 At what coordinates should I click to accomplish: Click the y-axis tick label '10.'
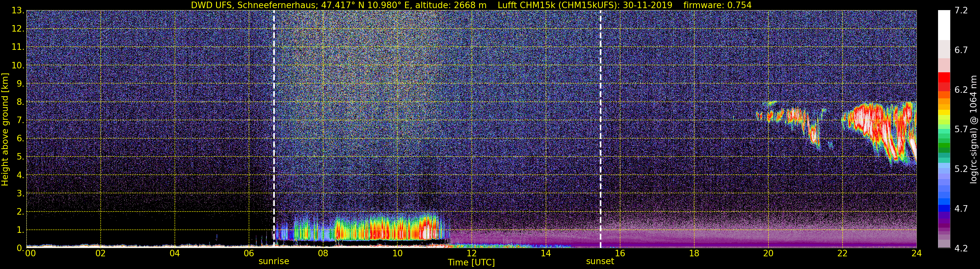pyautogui.click(x=18, y=65)
